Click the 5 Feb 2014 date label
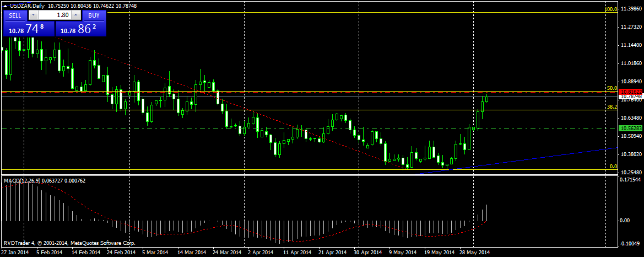The height and width of the screenshot is (257, 644). coord(49,252)
